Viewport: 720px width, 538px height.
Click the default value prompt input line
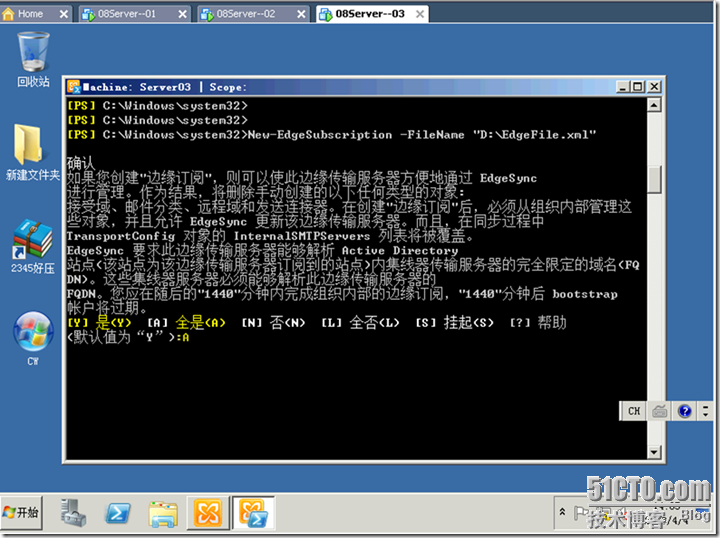tap(129, 337)
